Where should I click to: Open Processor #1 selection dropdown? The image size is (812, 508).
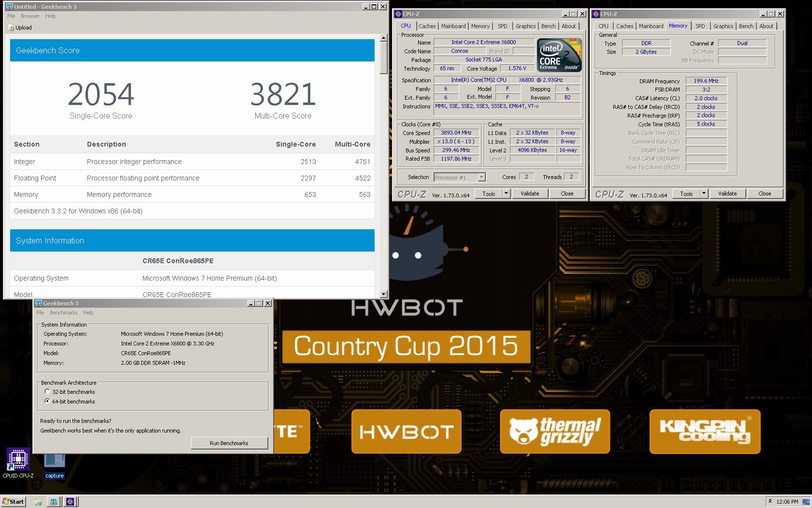481,178
